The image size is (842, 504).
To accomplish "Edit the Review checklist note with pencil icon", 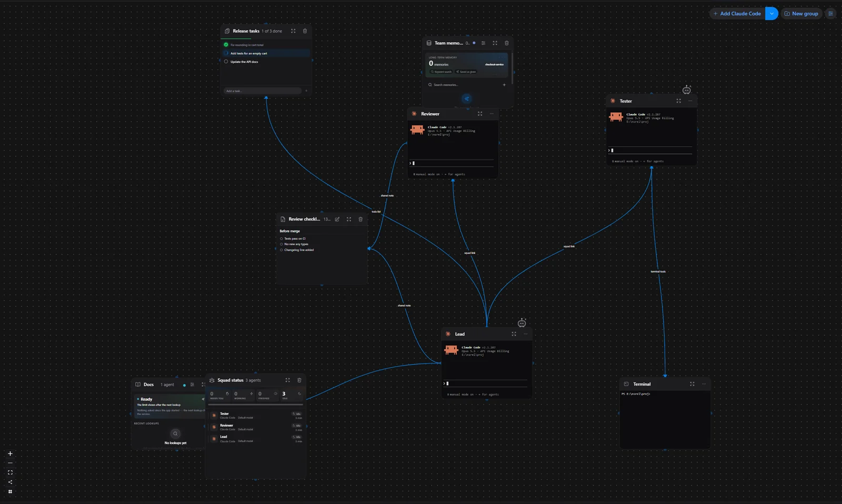I will pyautogui.click(x=337, y=219).
